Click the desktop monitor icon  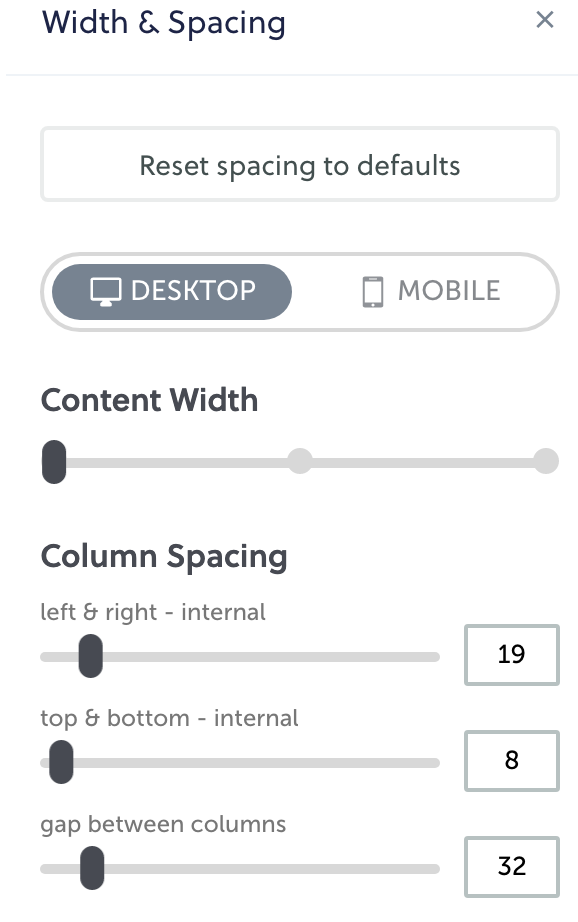tap(106, 292)
